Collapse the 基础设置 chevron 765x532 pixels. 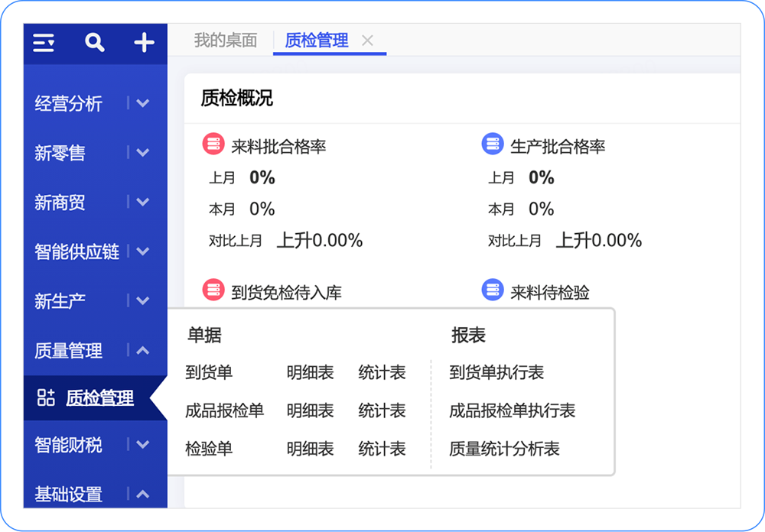[x=142, y=494]
